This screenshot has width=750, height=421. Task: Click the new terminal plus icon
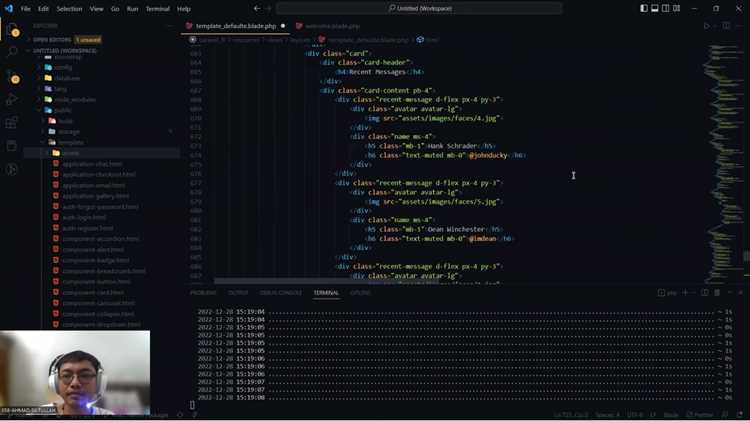pyautogui.click(x=684, y=292)
